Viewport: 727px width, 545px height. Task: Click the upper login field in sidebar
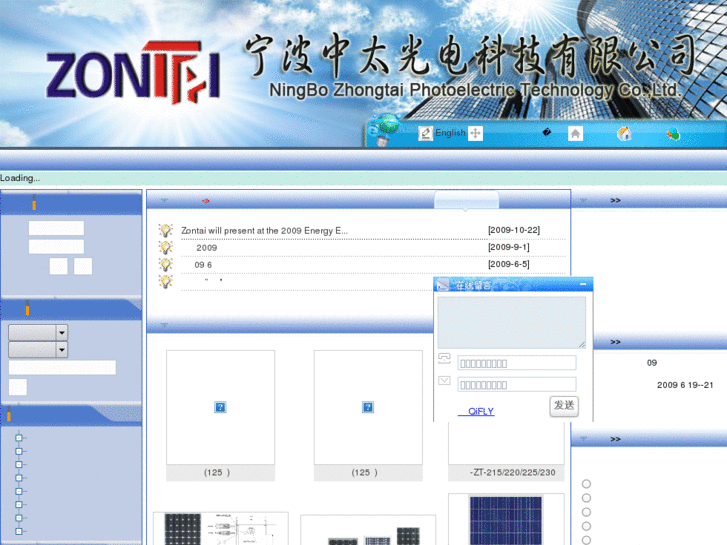click(56, 228)
